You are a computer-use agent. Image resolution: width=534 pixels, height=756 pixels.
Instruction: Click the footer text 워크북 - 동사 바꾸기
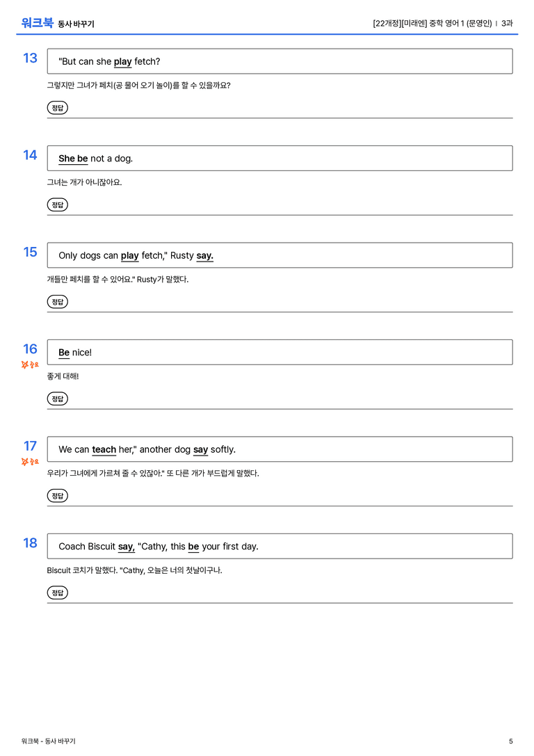[x=48, y=741]
